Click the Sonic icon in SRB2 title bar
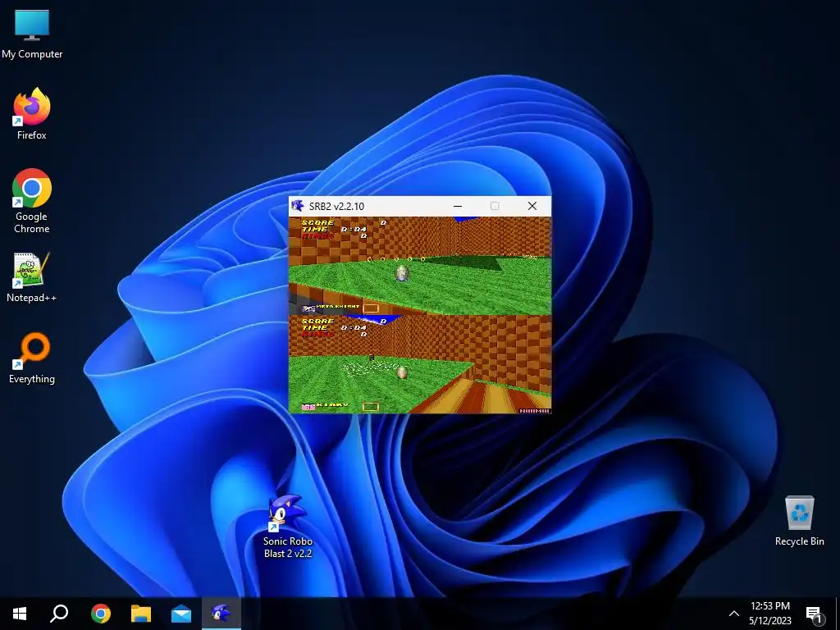 297,206
